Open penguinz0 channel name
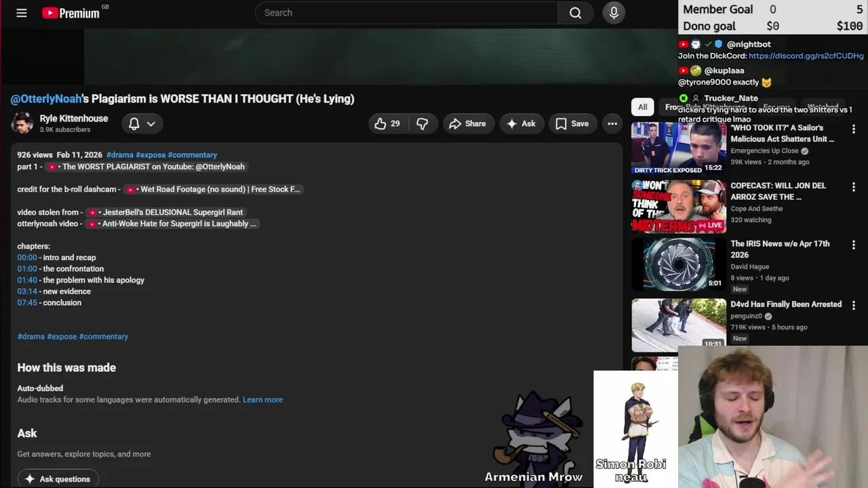Image resolution: width=868 pixels, height=488 pixels. pos(746,316)
